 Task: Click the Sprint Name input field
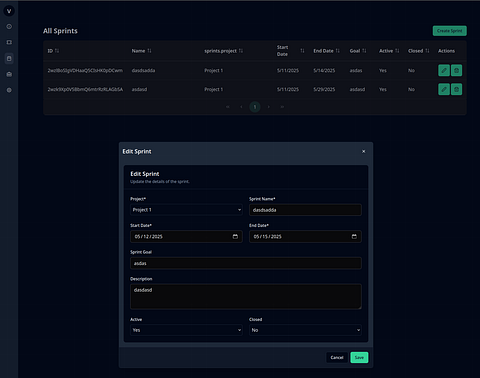click(x=305, y=210)
